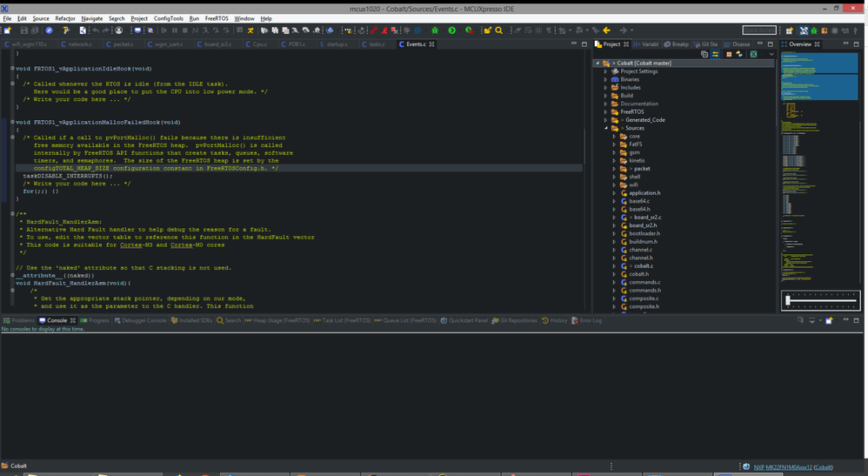The image size is (868, 476).
Task: Open the Project view menu dropdown arrow
Action: coord(771,54)
